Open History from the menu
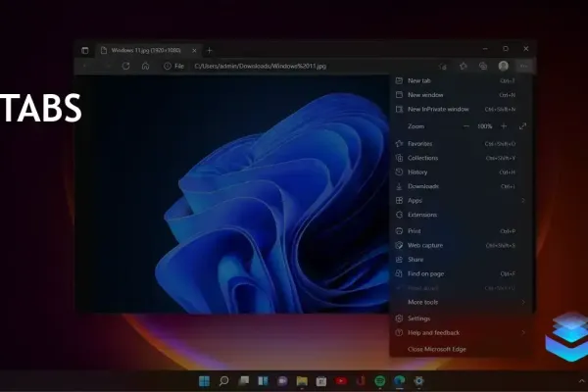This screenshot has height=392, width=588. [x=461, y=172]
